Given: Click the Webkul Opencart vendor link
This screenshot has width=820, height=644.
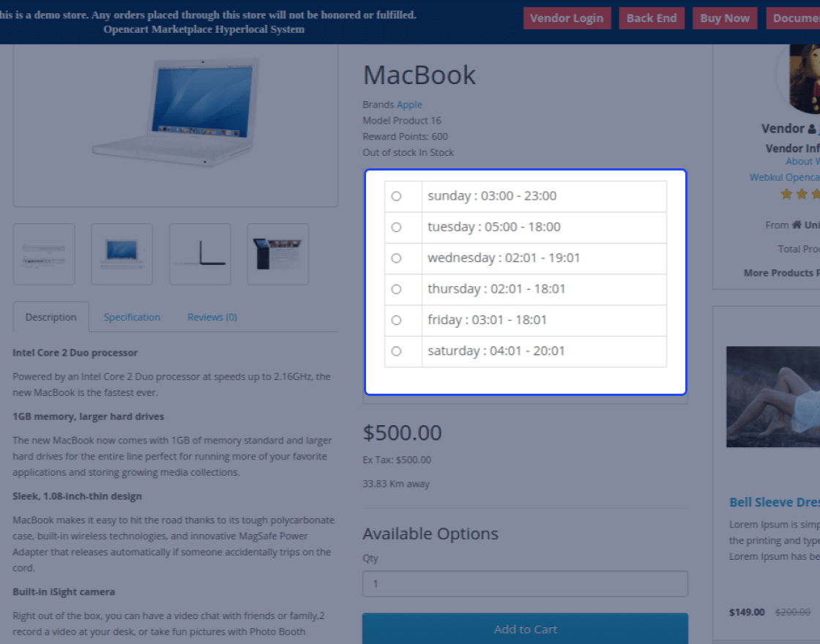Looking at the screenshot, I should coord(784,177).
